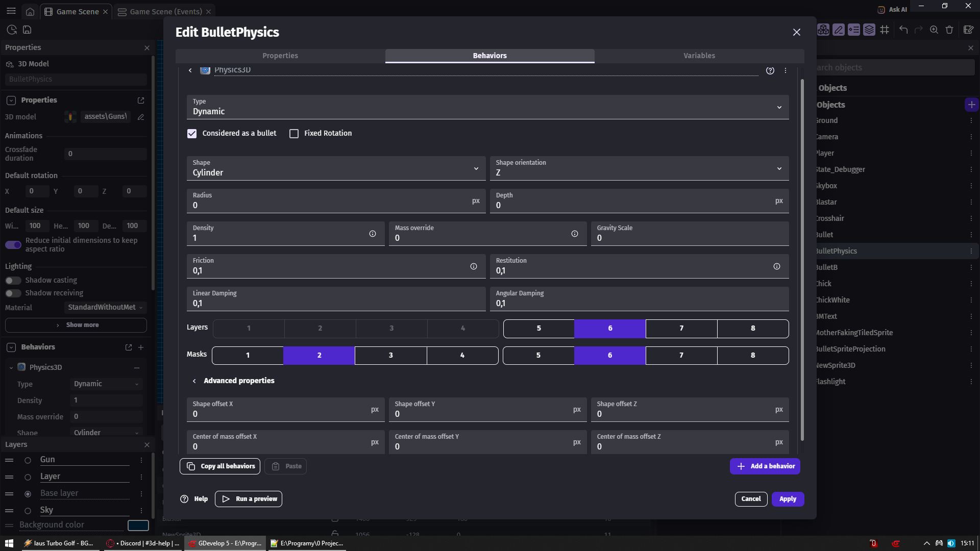Open the Shape Cylinder dropdown
This screenshot has height=551, width=980.
pos(336,168)
